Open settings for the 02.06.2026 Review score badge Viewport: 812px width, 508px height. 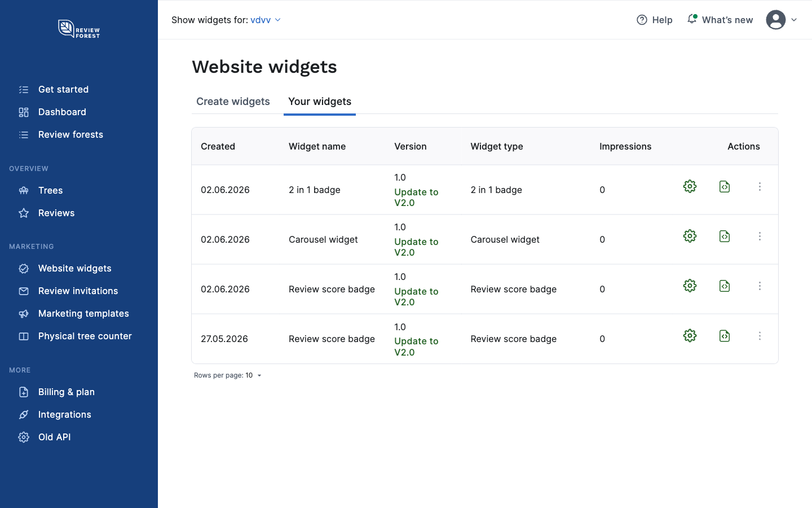(x=690, y=286)
